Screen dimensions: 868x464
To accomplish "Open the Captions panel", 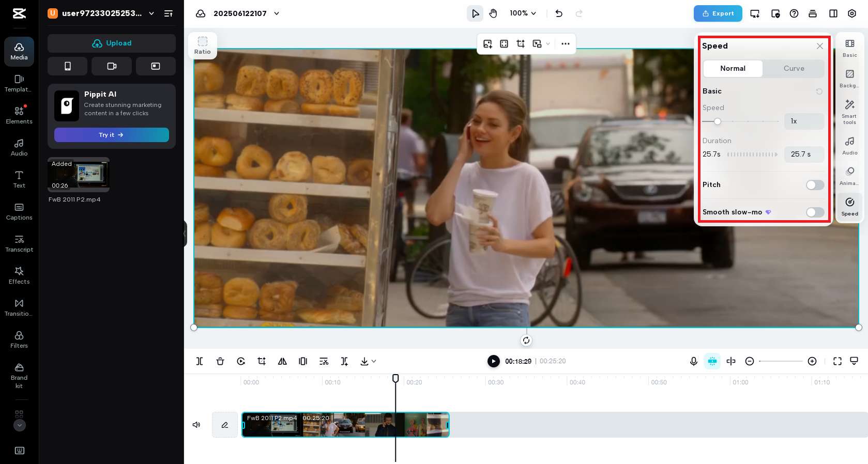I will click(x=19, y=212).
